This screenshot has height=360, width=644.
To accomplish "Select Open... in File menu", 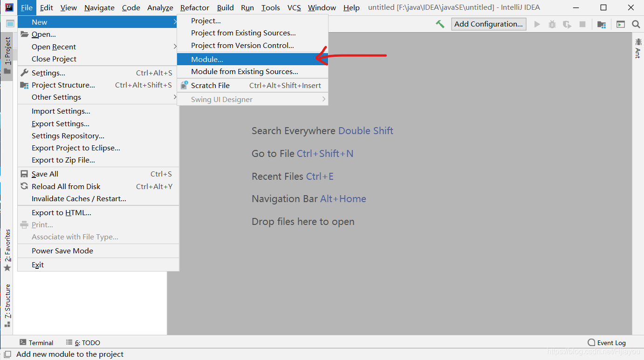I will point(98,34).
